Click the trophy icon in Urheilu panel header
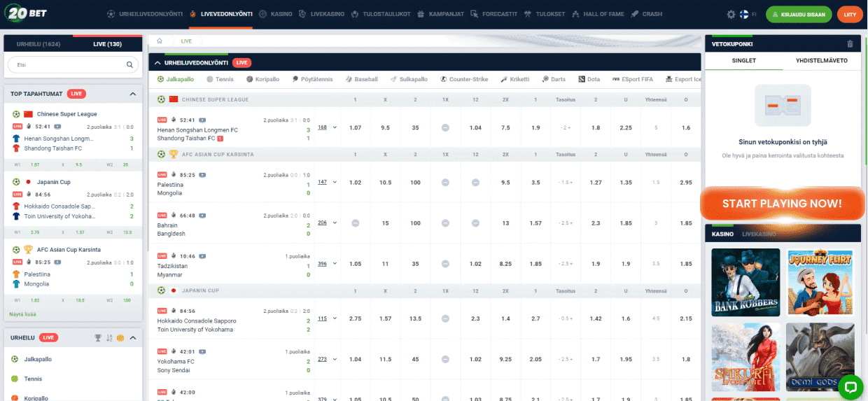The height and width of the screenshot is (401, 868). pyautogui.click(x=98, y=337)
